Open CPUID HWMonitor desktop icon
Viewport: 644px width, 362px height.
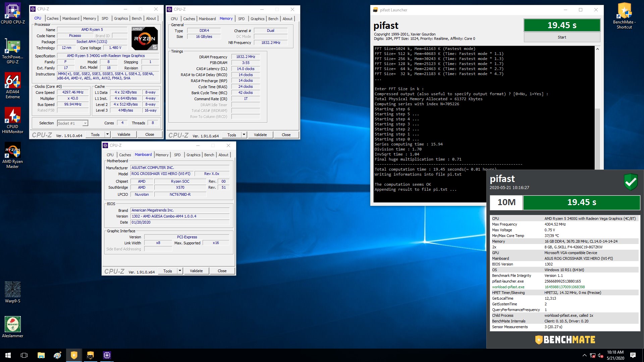(12, 121)
